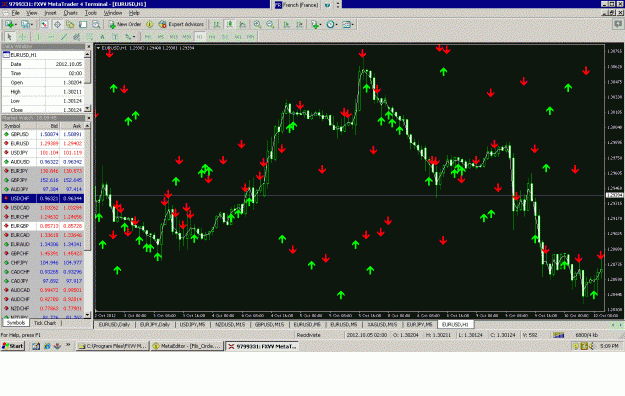Toggle Chart Shift button
Viewport: 625px width, 396px height.
coord(299,24)
